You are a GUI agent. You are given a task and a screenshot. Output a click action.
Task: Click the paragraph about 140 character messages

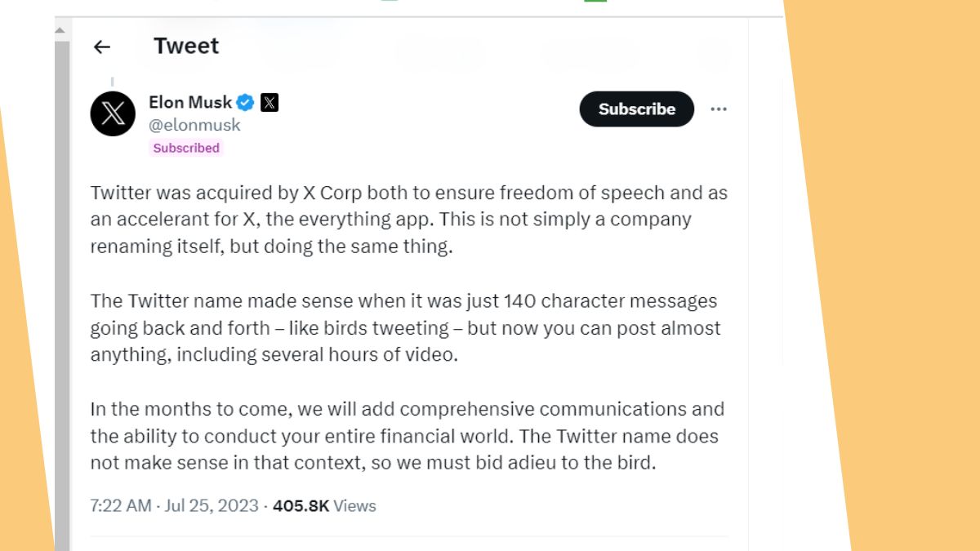[405, 328]
